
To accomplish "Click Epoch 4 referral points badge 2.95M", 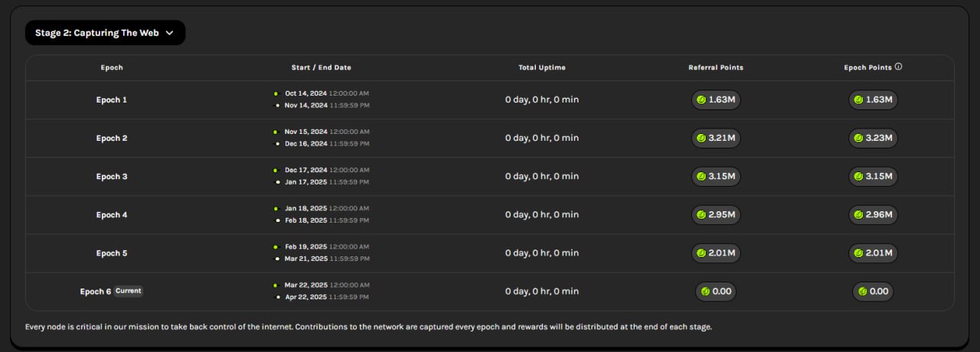I will 716,214.
